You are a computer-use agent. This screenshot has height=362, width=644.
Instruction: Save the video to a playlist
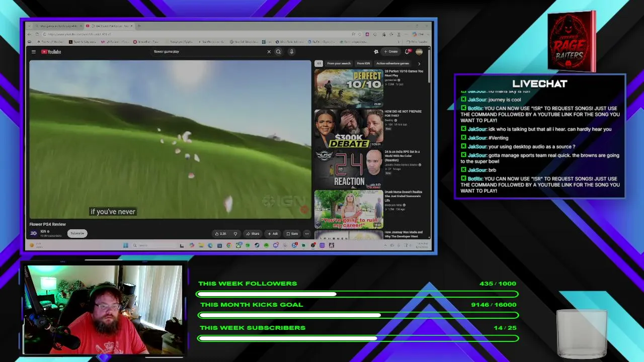pyautogui.click(x=292, y=234)
